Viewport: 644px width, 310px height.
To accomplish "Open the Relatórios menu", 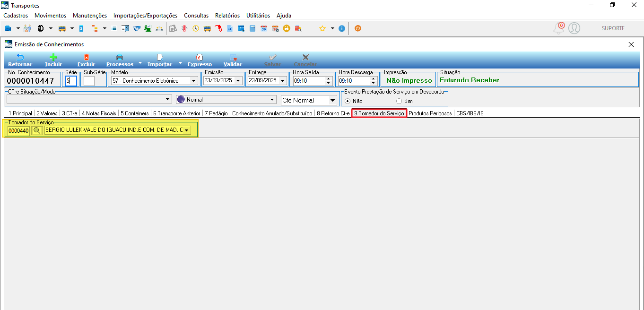I will click(x=227, y=16).
